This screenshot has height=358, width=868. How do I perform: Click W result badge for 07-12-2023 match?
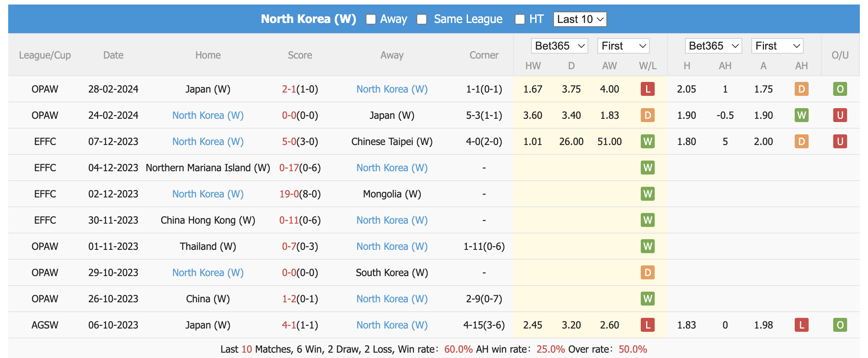(x=648, y=141)
